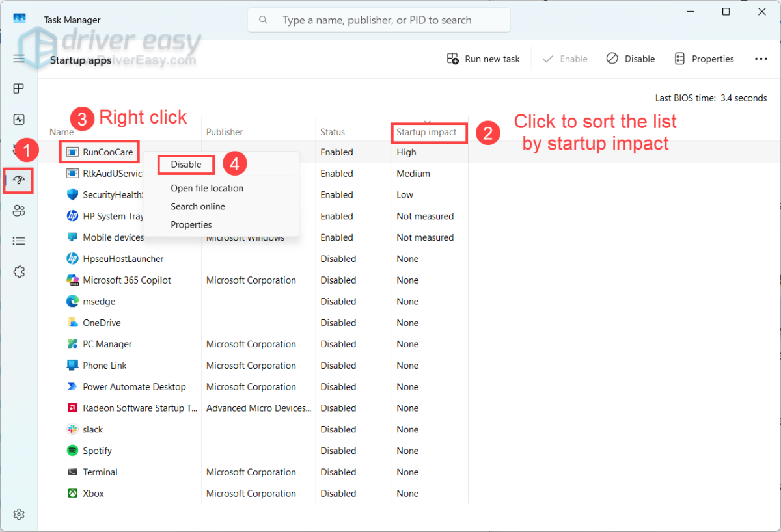Select the Spotify row name
This screenshot has height=532, width=781.
[98, 451]
